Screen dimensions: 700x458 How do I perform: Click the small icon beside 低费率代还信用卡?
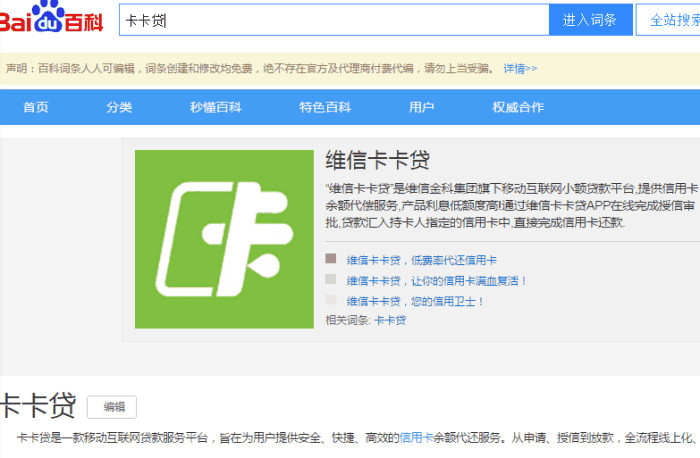331,258
